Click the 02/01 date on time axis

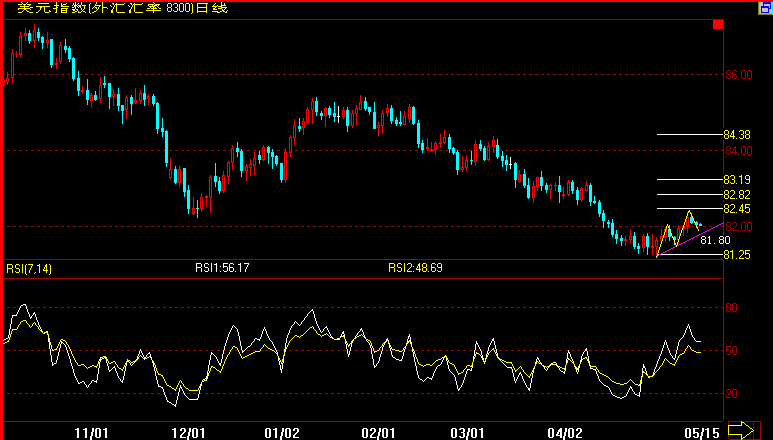(378, 433)
